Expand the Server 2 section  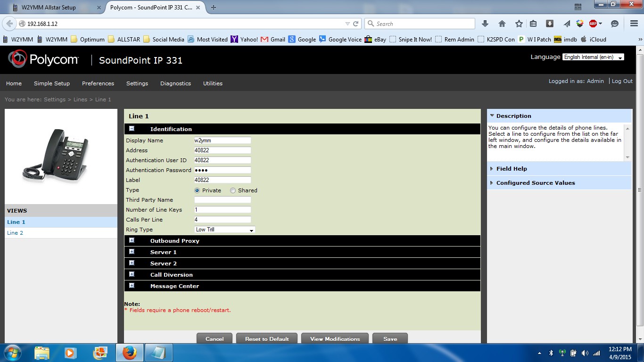[x=132, y=263]
